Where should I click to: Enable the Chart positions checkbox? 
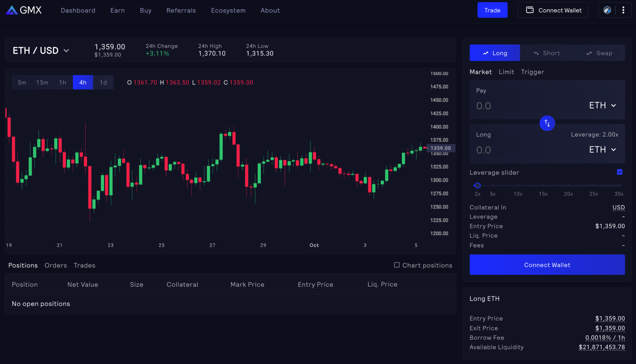[x=397, y=265]
